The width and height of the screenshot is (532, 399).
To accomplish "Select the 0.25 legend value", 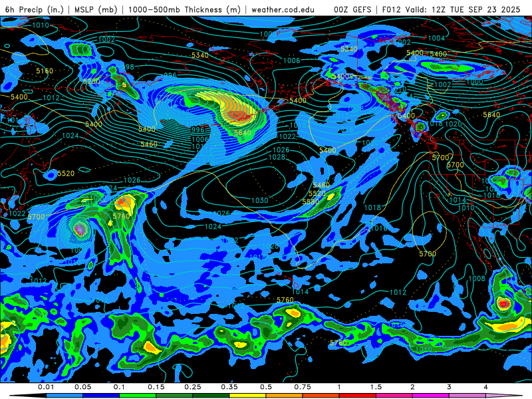I will [x=192, y=387].
